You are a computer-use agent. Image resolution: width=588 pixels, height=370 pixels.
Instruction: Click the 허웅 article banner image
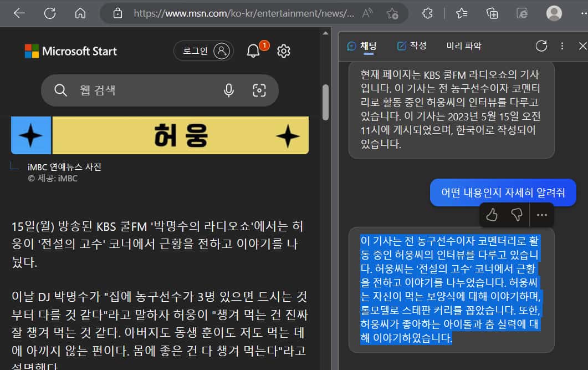coord(160,135)
